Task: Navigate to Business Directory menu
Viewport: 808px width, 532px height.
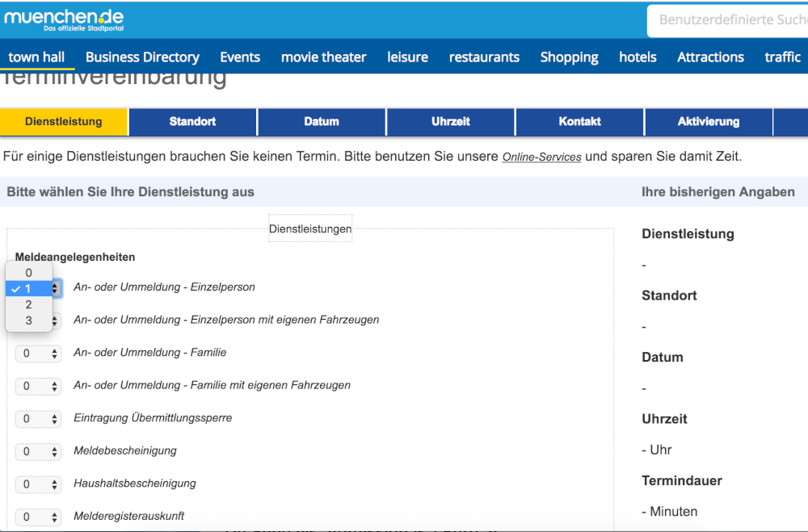Action: pyautogui.click(x=142, y=57)
